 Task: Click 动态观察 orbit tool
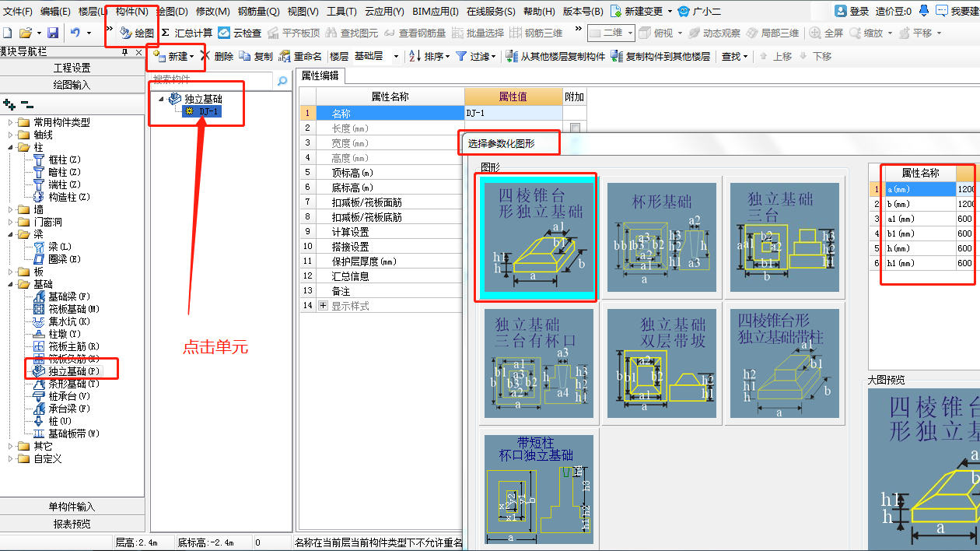(714, 33)
